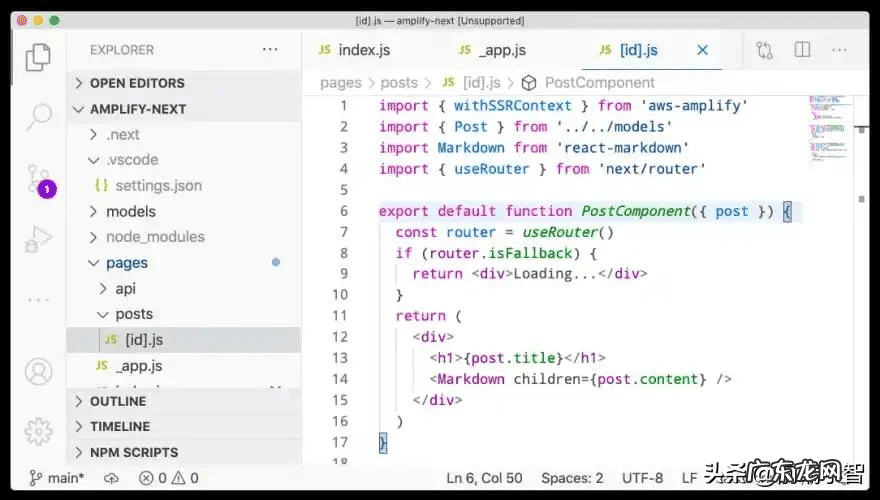
Task: Open Explorer more actions ellipsis
Action: pyautogui.click(x=270, y=50)
